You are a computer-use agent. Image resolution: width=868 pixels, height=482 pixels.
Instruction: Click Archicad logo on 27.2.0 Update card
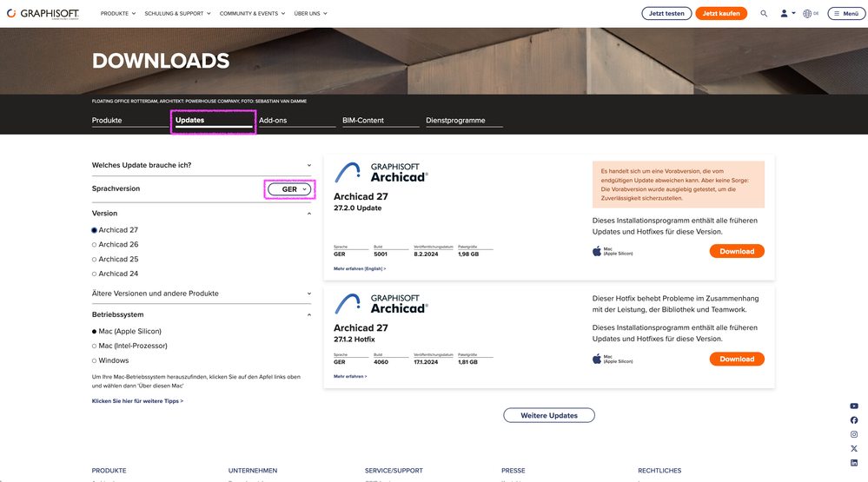click(381, 172)
